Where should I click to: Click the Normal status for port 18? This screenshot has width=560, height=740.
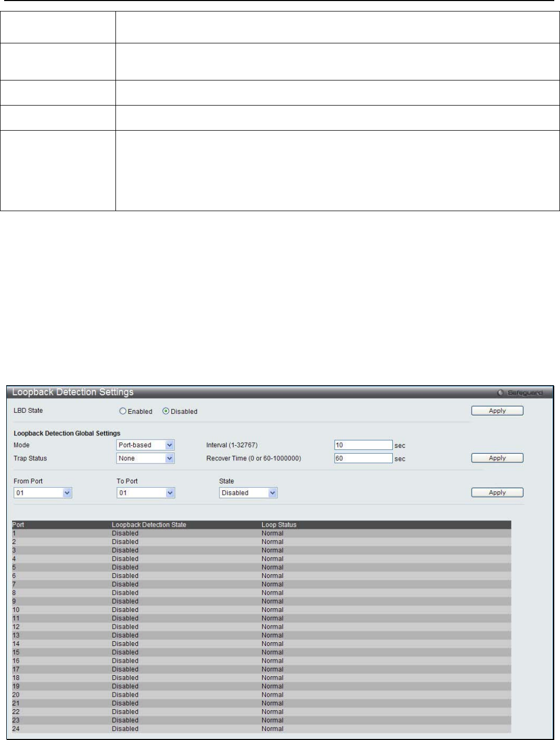coord(273,678)
